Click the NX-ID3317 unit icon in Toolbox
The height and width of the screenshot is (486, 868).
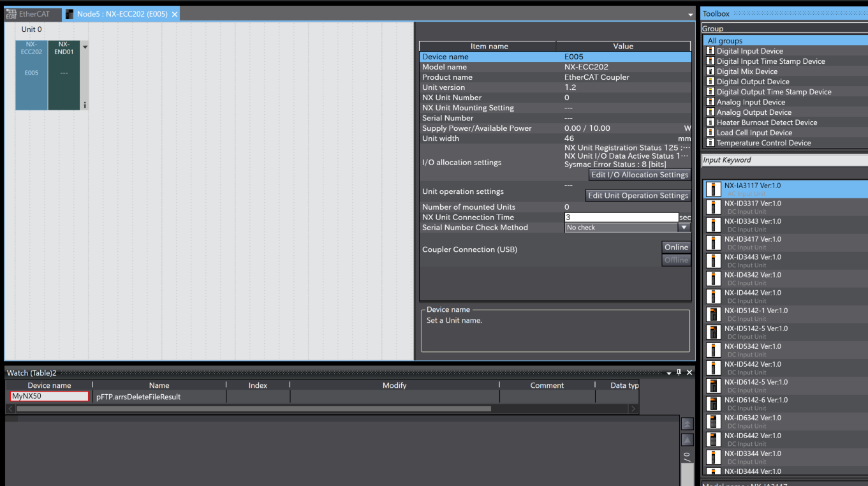[714, 207]
